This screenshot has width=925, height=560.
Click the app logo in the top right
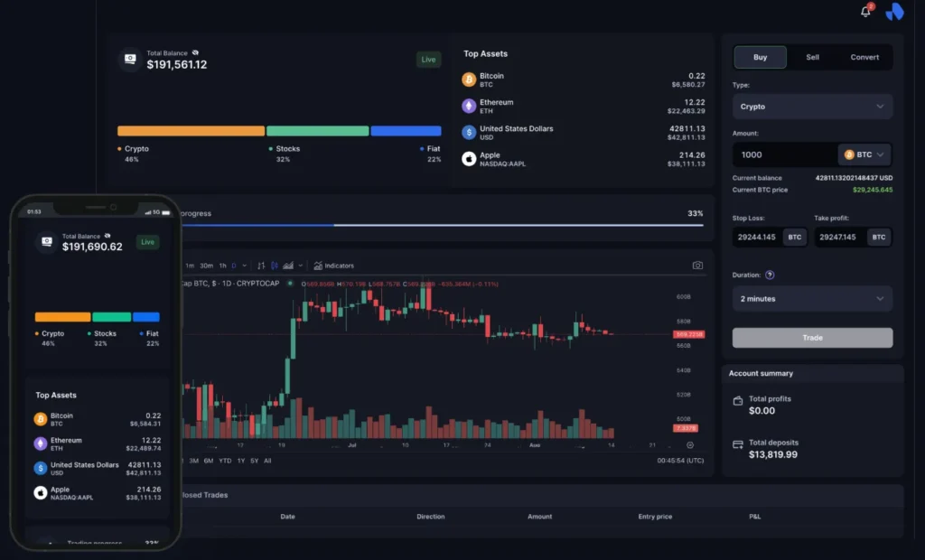pyautogui.click(x=895, y=12)
